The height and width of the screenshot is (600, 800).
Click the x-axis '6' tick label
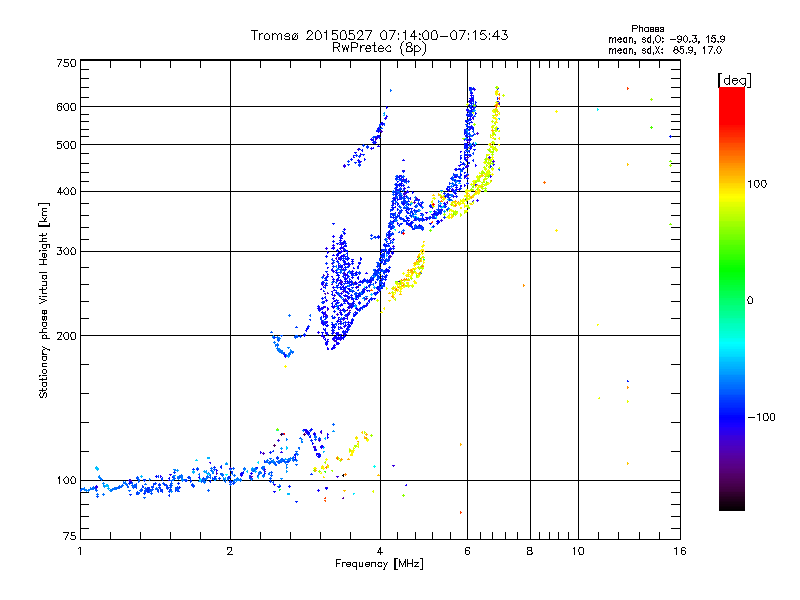[467, 551]
